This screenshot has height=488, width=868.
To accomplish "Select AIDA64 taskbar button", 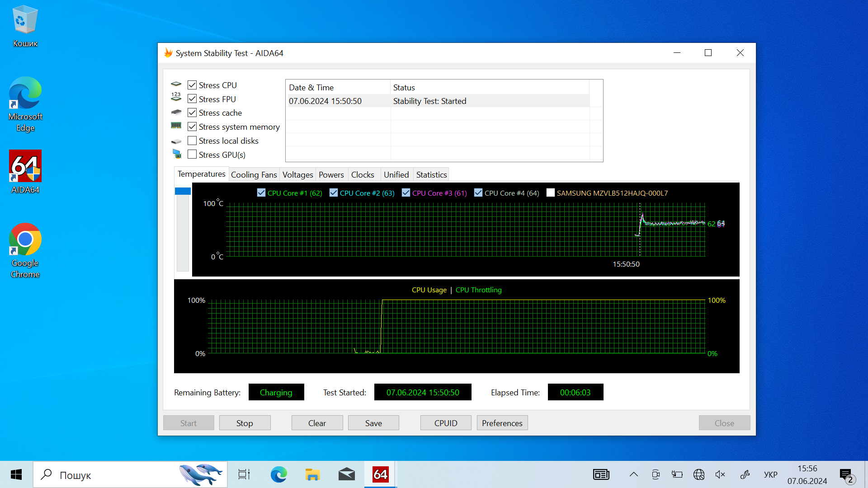I will click(x=380, y=474).
